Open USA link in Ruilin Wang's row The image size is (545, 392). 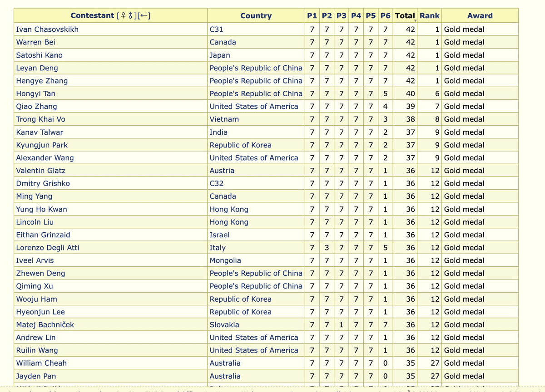click(x=254, y=351)
